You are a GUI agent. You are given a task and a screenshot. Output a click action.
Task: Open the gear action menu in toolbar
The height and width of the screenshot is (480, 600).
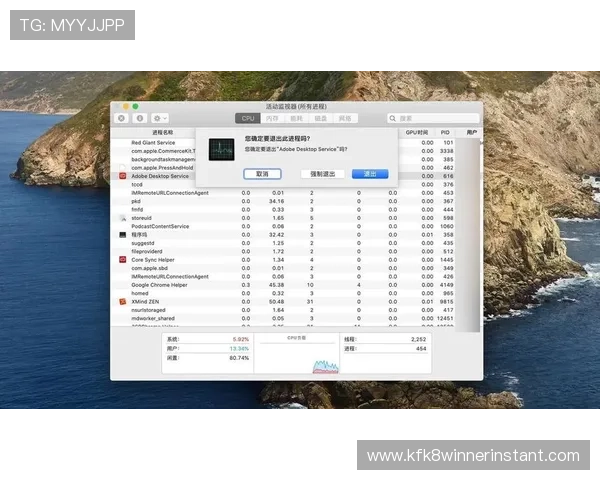[160, 118]
